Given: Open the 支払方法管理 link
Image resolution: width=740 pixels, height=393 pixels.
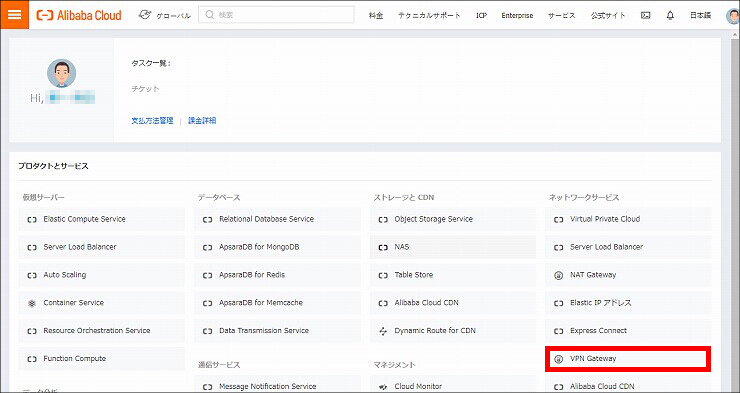Looking at the screenshot, I should [152, 121].
